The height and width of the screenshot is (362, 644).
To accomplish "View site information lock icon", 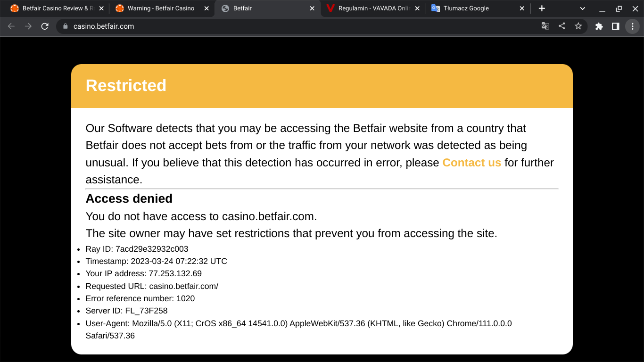I will pyautogui.click(x=65, y=26).
